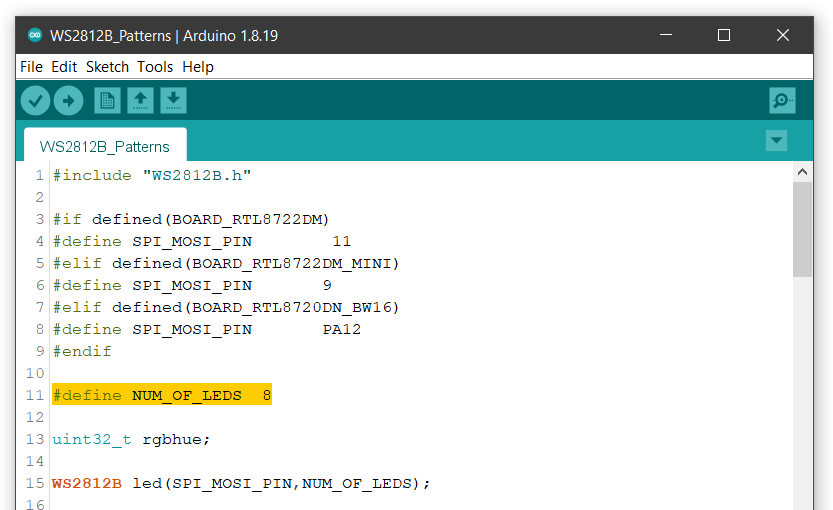Place cursor on the #include WS2812B.h line
833x510 pixels.
[151, 175]
